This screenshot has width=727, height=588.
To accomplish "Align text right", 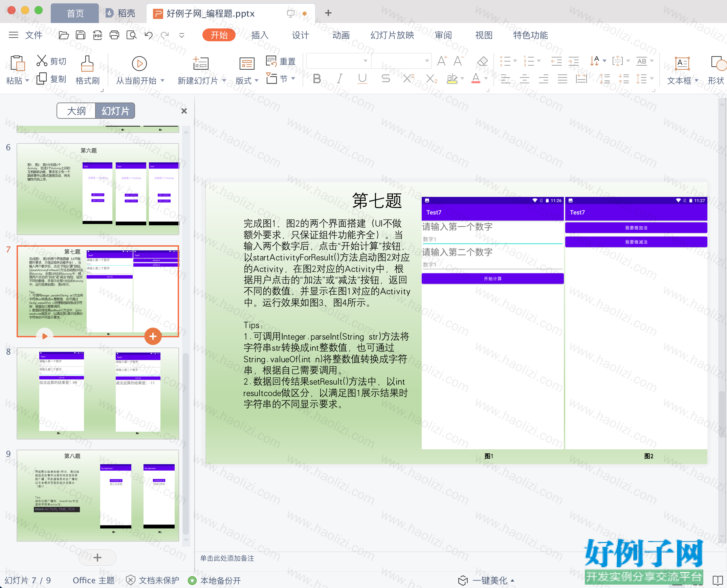I will pos(543,78).
